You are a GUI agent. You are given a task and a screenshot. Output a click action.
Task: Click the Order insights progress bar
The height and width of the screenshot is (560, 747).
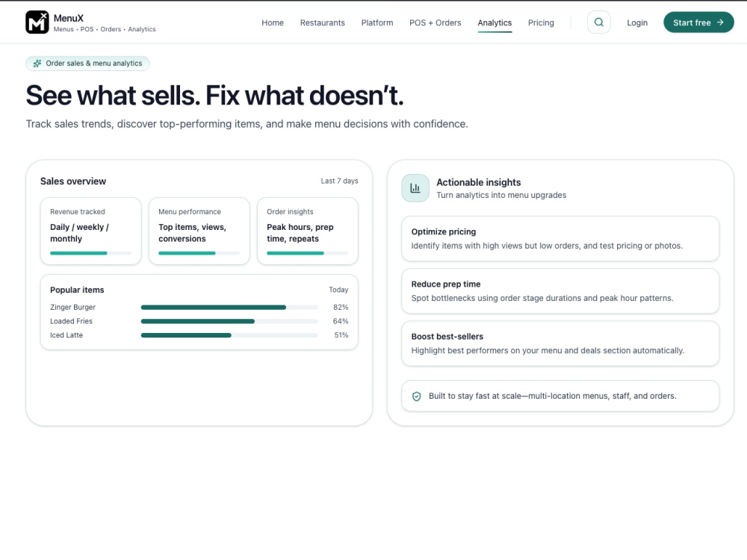click(x=307, y=253)
